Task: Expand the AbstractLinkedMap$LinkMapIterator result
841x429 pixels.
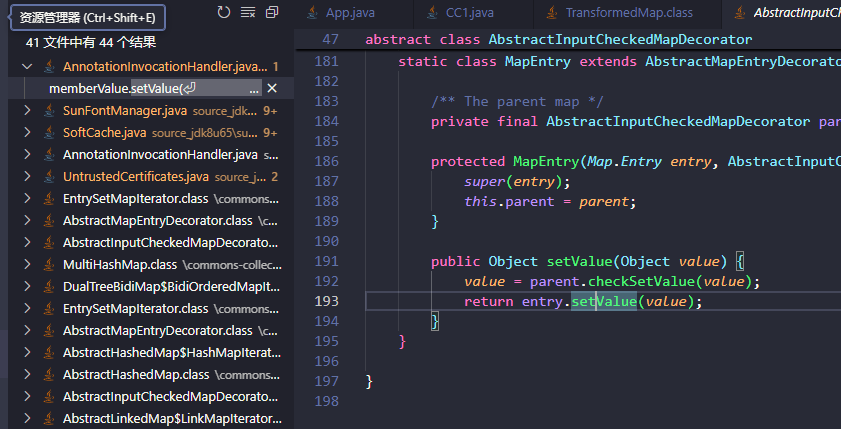Action: [x=27, y=419]
